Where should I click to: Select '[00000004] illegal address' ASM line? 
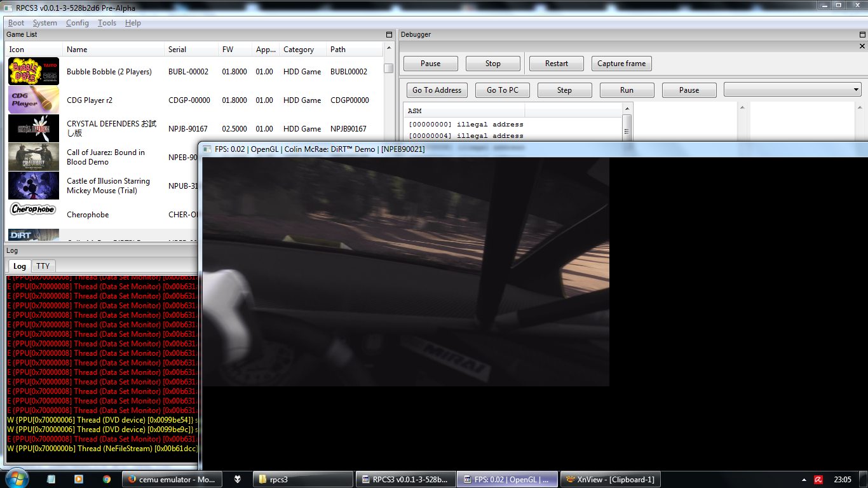[x=466, y=135]
